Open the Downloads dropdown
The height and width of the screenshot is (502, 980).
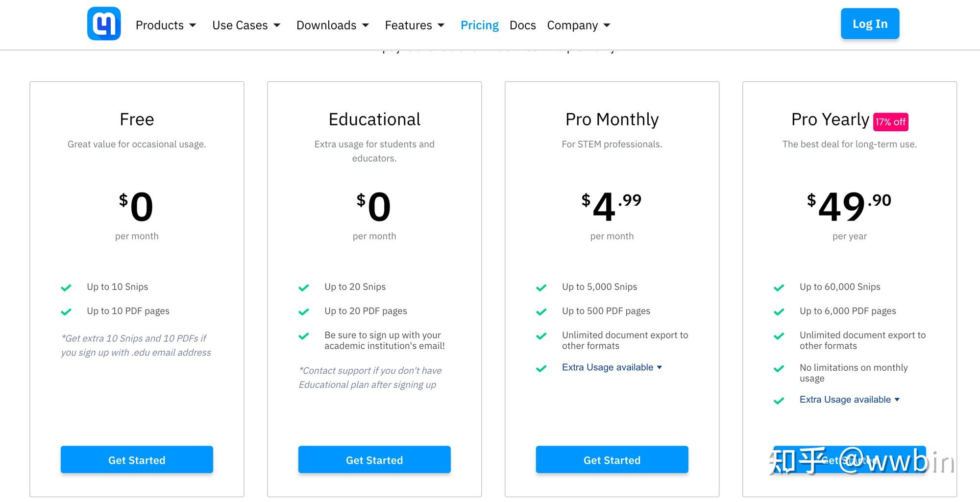(332, 25)
